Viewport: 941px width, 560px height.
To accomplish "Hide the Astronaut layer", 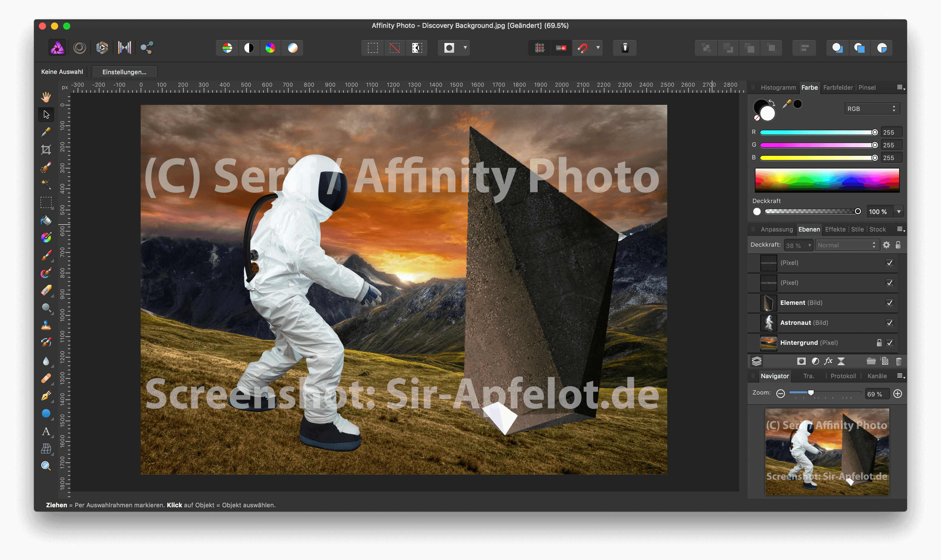I will click(x=890, y=323).
